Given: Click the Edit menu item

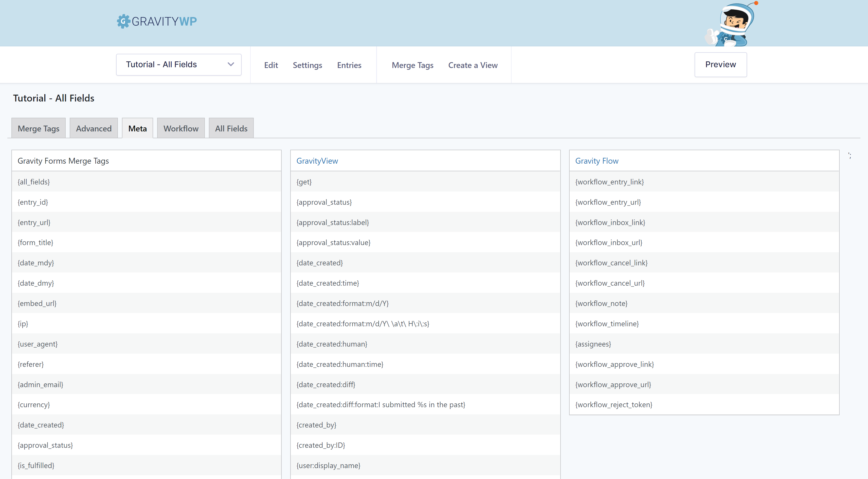Looking at the screenshot, I should point(271,65).
